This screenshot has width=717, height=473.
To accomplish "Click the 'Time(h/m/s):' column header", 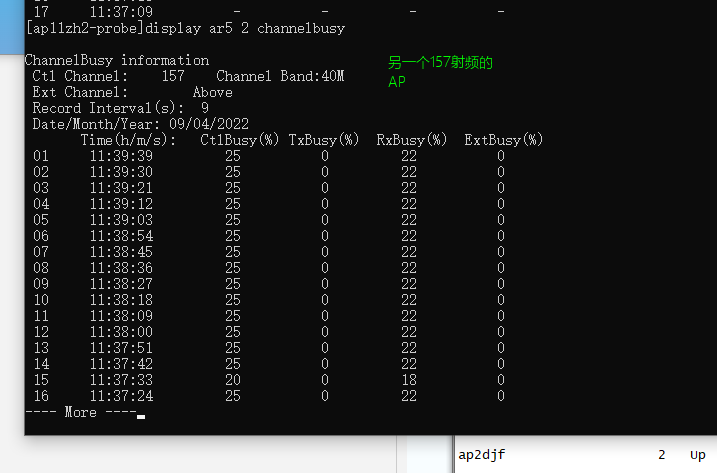I will coord(128,140).
